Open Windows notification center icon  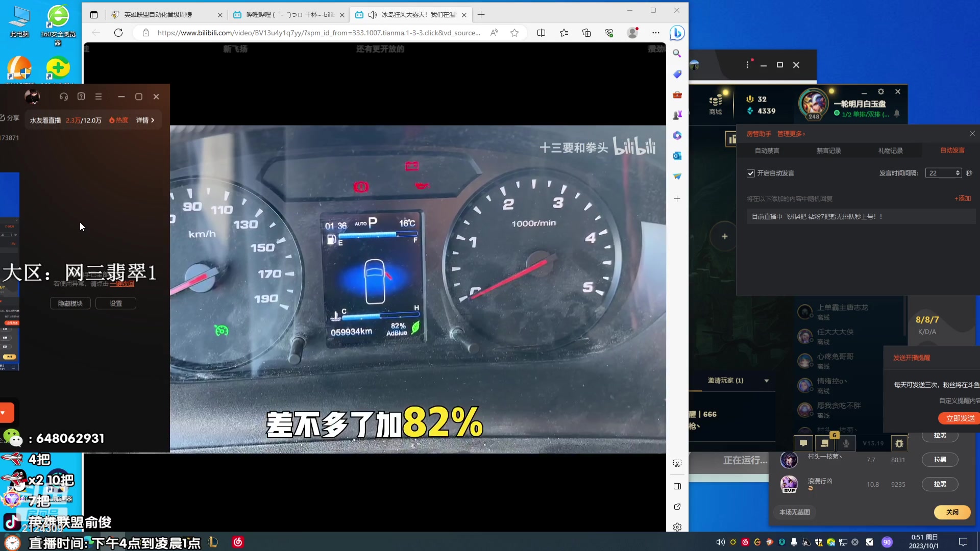(x=963, y=542)
